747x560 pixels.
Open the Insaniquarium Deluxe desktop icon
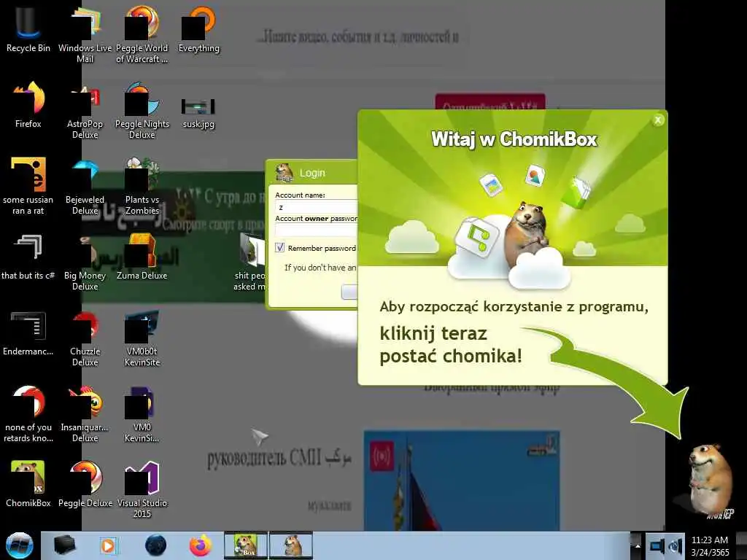(x=85, y=414)
